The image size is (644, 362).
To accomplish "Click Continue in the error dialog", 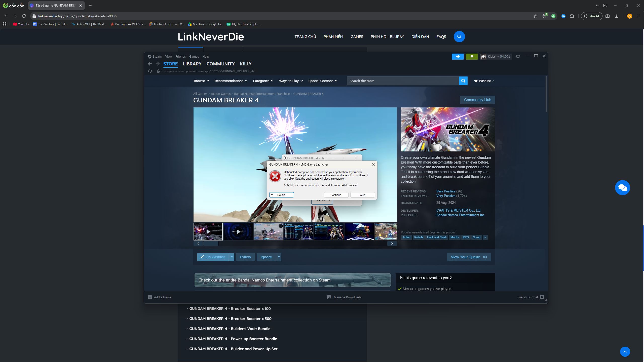I will 336,195.
